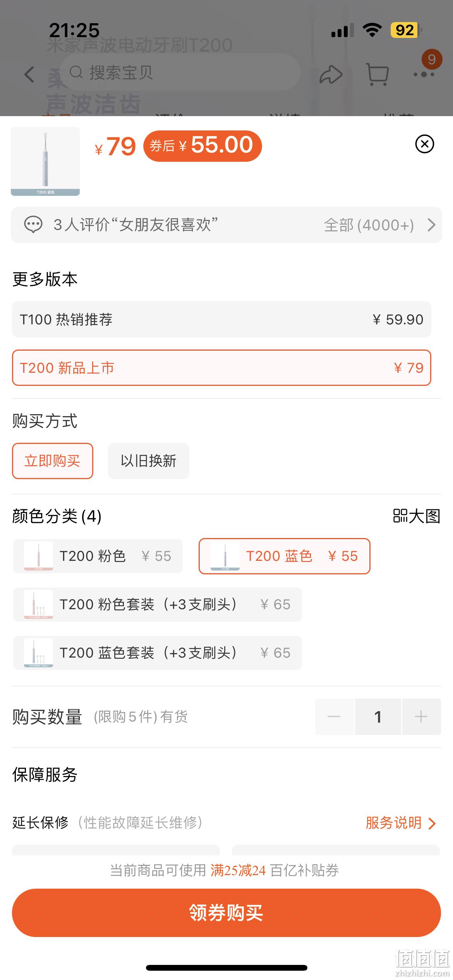Viewport: 453px width, 980px height.
Task: Open 服务说明 service details
Action: (x=401, y=823)
